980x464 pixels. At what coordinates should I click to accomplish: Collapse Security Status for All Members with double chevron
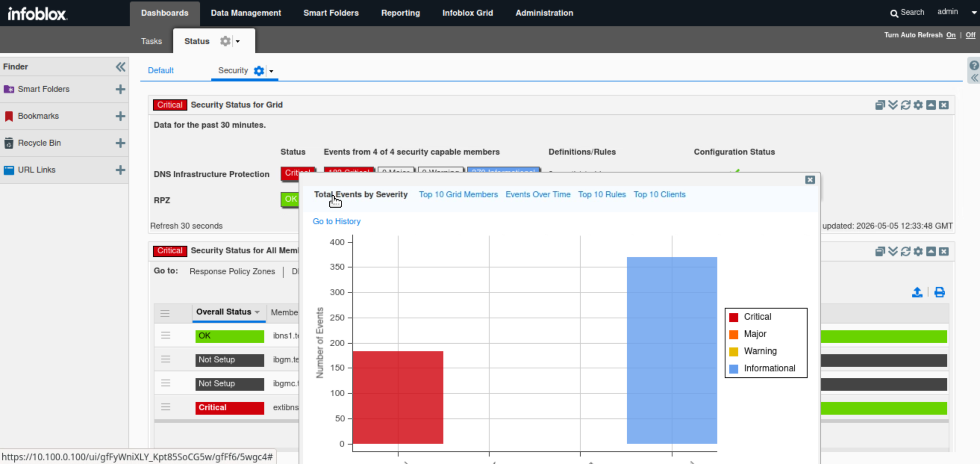pyautogui.click(x=893, y=251)
